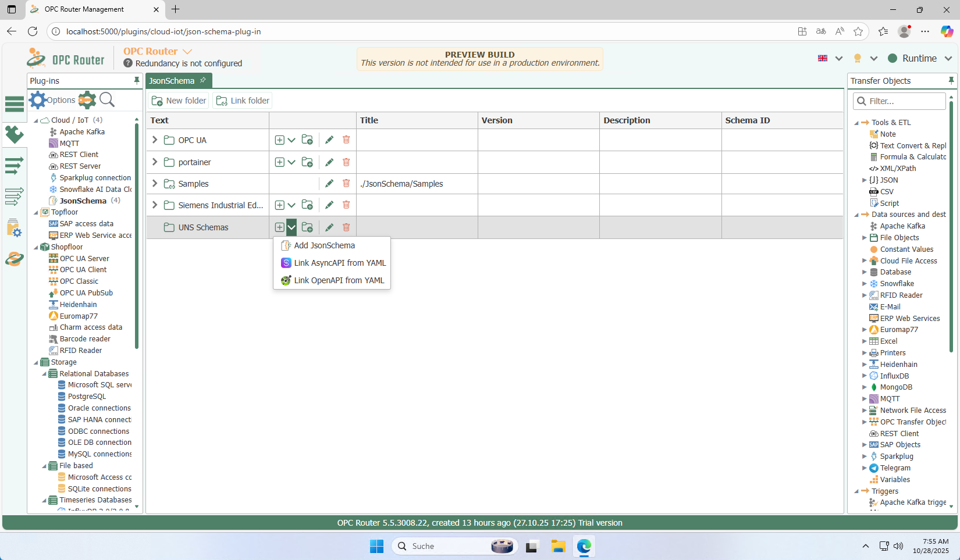
Task: Toggle pin on Transfer Objects panel
Action: point(951,81)
